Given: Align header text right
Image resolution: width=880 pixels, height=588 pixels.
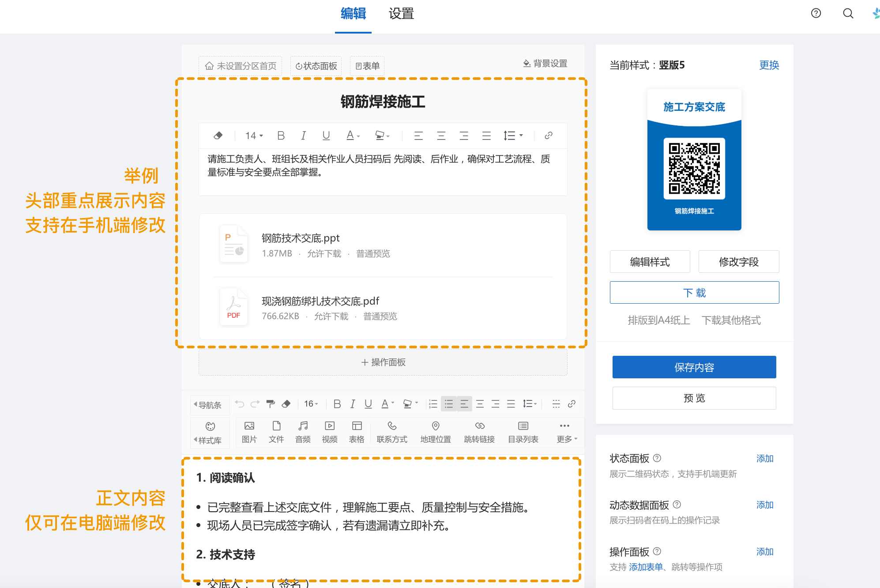Looking at the screenshot, I should coord(464,136).
